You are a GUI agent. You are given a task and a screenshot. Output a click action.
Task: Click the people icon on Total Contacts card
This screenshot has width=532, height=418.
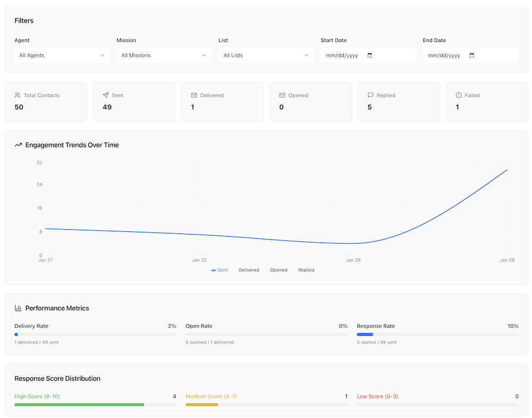click(x=18, y=95)
